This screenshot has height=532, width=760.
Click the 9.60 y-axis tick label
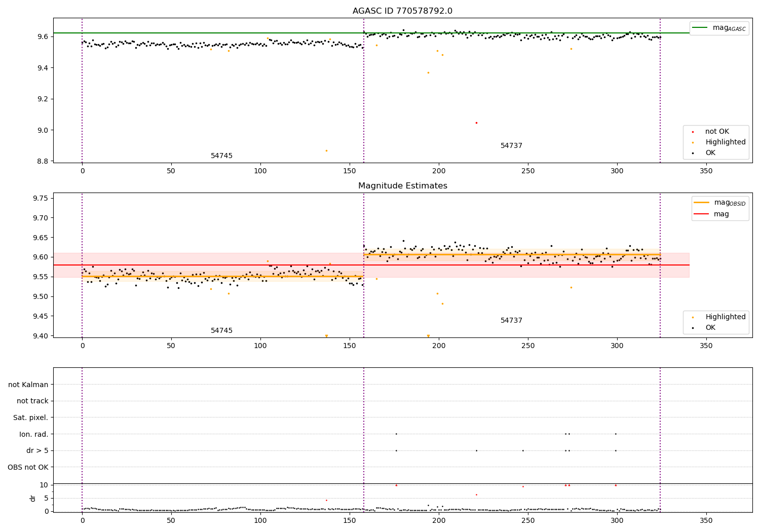41,257
